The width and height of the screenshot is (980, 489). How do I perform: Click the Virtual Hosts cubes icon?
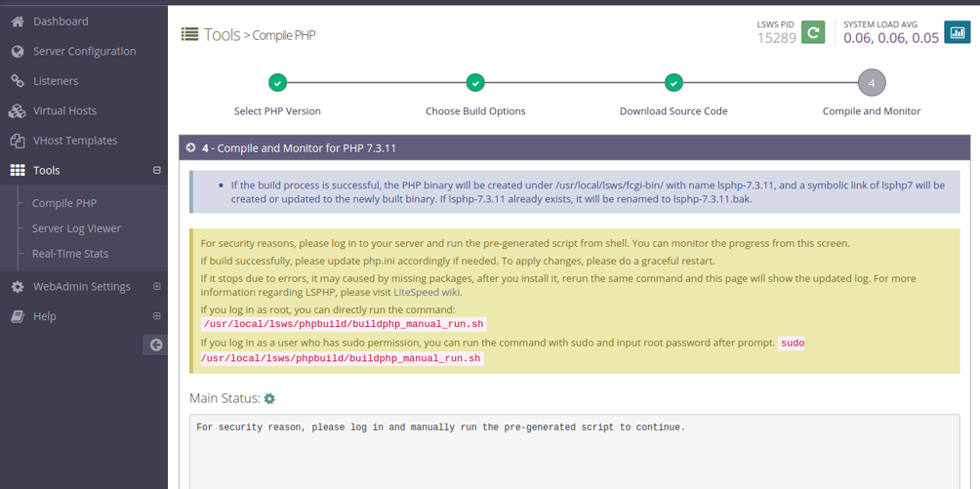click(x=18, y=110)
